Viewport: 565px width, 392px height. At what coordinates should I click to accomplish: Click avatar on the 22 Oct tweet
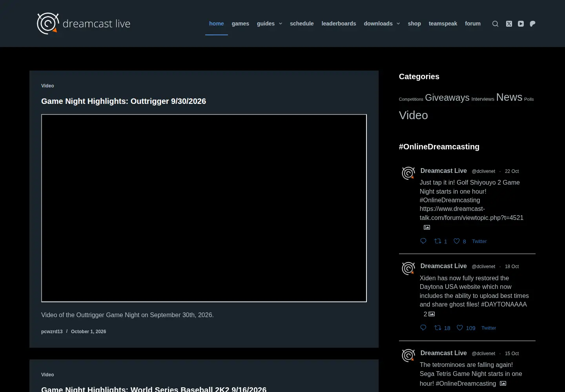[x=408, y=173]
